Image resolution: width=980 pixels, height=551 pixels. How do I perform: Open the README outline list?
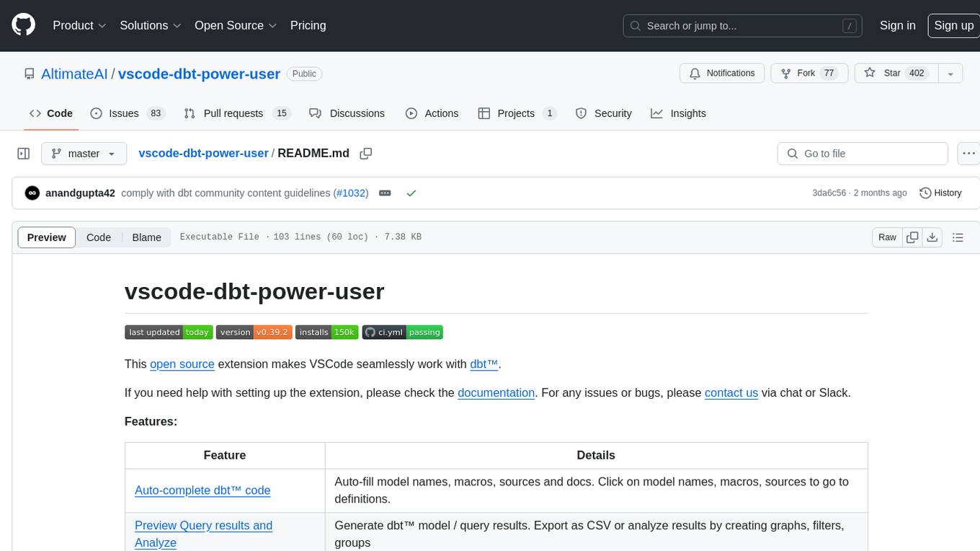click(958, 237)
